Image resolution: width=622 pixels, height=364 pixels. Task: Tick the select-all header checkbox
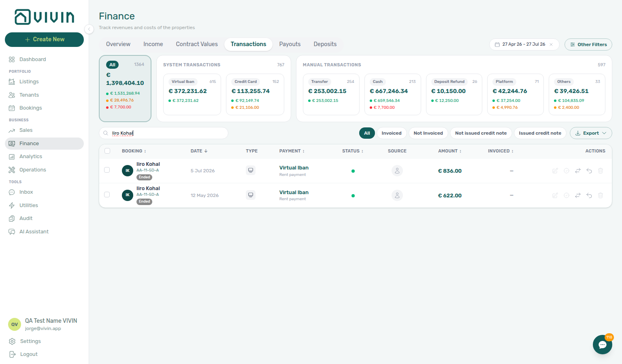[x=107, y=151]
